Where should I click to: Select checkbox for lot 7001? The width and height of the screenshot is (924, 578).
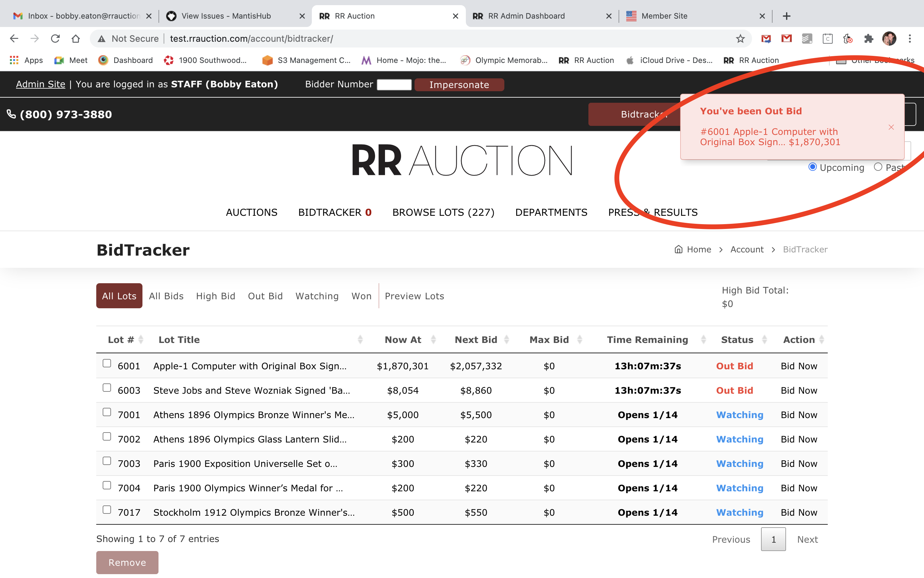107,412
